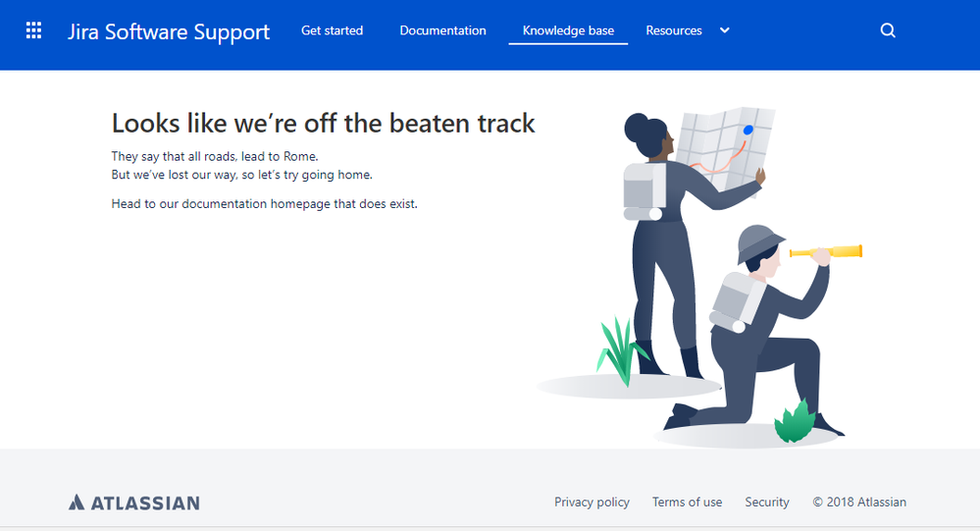The height and width of the screenshot is (531, 980).
Task: Open the app switcher grid icon
Action: [x=33, y=30]
